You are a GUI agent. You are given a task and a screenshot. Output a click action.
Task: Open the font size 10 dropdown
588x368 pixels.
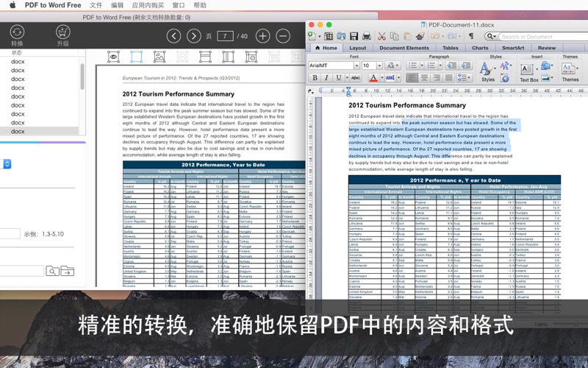(x=379, y=66)
